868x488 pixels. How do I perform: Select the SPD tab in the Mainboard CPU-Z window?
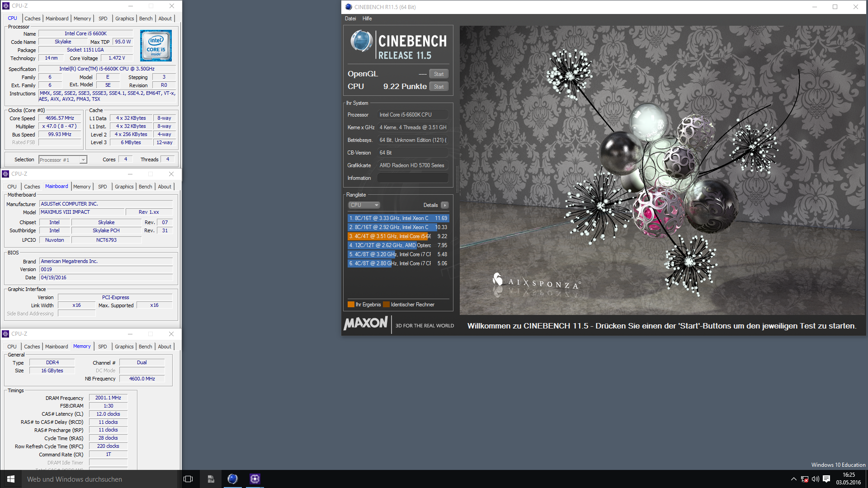103,187
